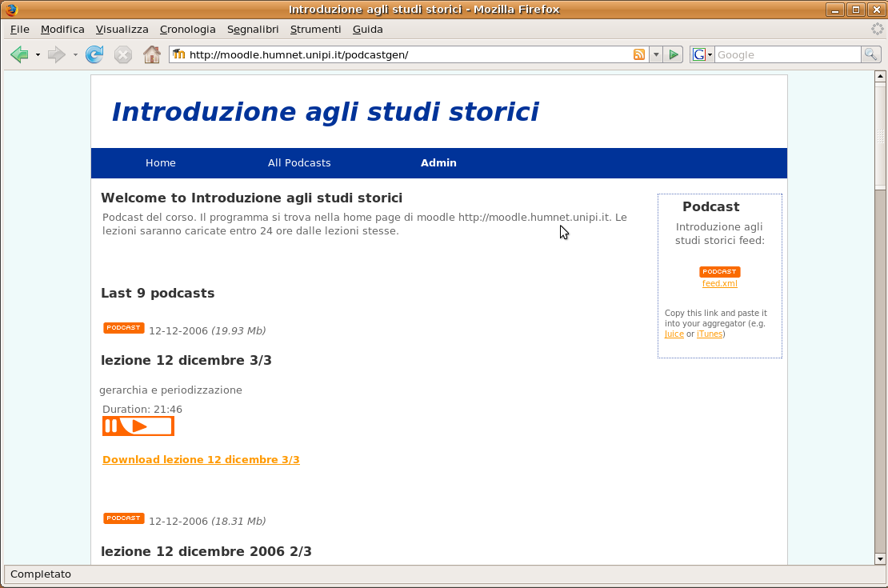Screen dimensions: 888x588
Task: Navigate back using the back arrow icon
Action: pyautogui.click(x=20, y=54)
